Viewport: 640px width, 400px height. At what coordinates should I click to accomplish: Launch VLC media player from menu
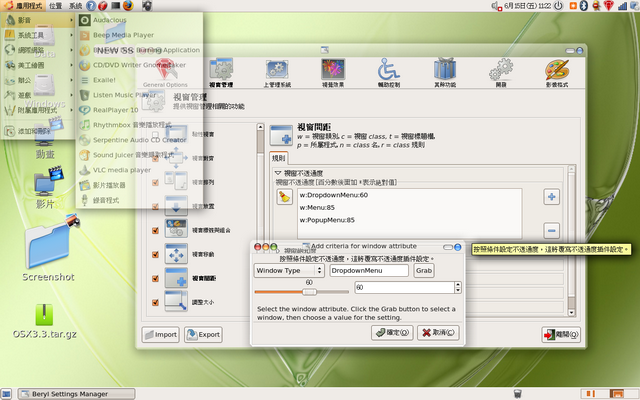point(139,170)
